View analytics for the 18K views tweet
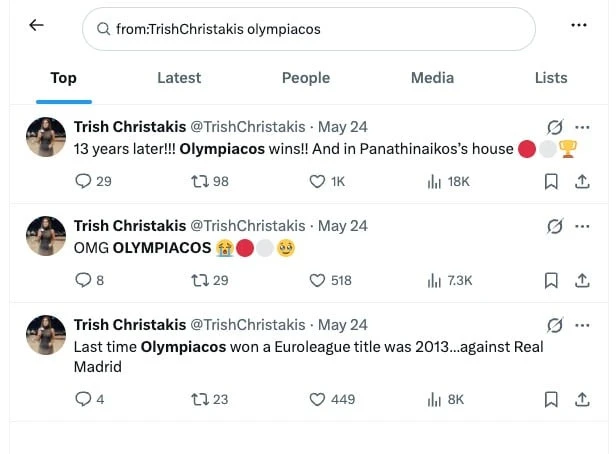Screen dimensions: 616x454 (448, 181)
